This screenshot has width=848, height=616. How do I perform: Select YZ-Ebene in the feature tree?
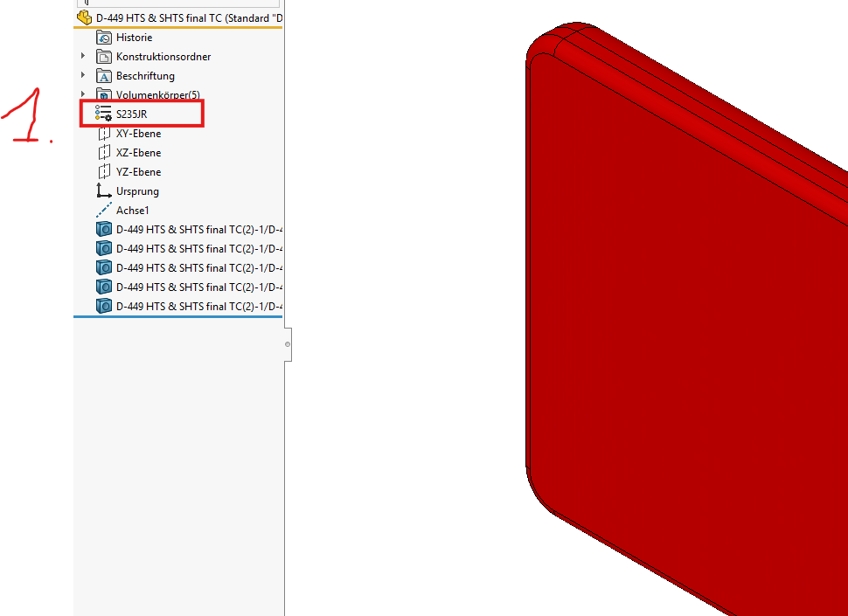(138, 172)
